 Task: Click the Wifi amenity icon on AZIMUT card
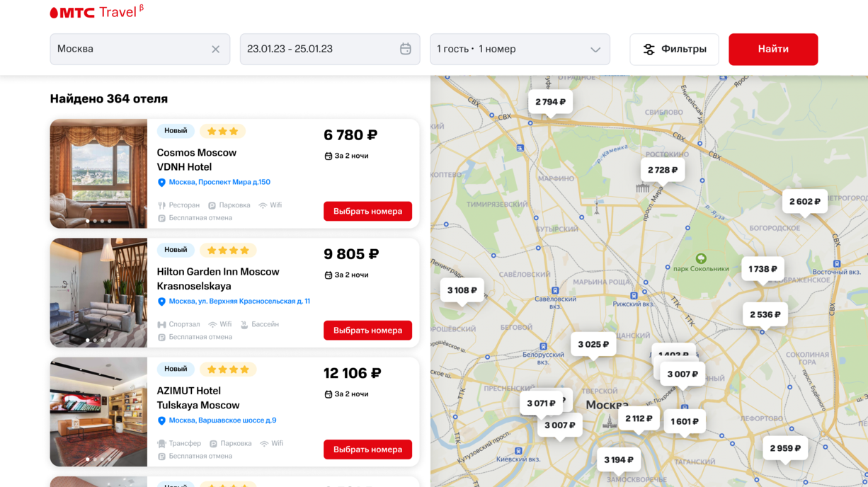[x=264, y=443]
